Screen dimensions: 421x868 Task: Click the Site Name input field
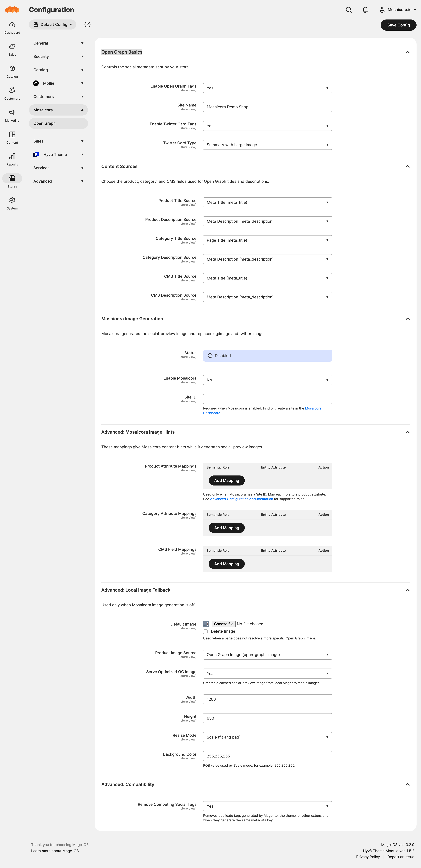[x=267, y=107]
